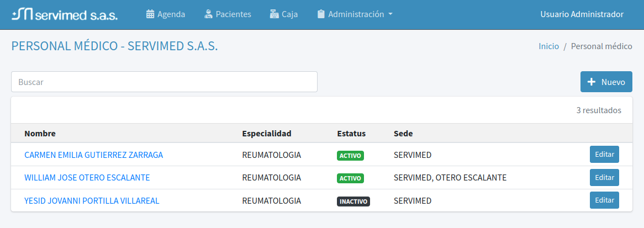Open the Usuario Administrador user menu
644x228 pixels.
[582, 14]
